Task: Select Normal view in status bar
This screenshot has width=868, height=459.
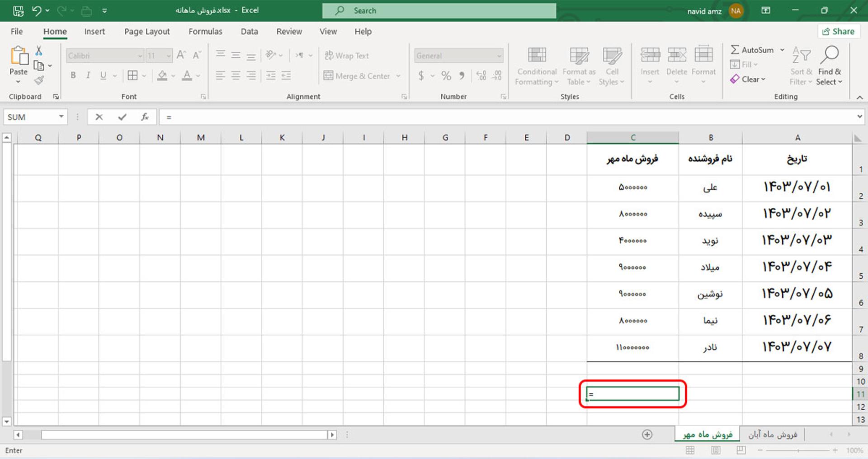Action: (x=690, y=450)
